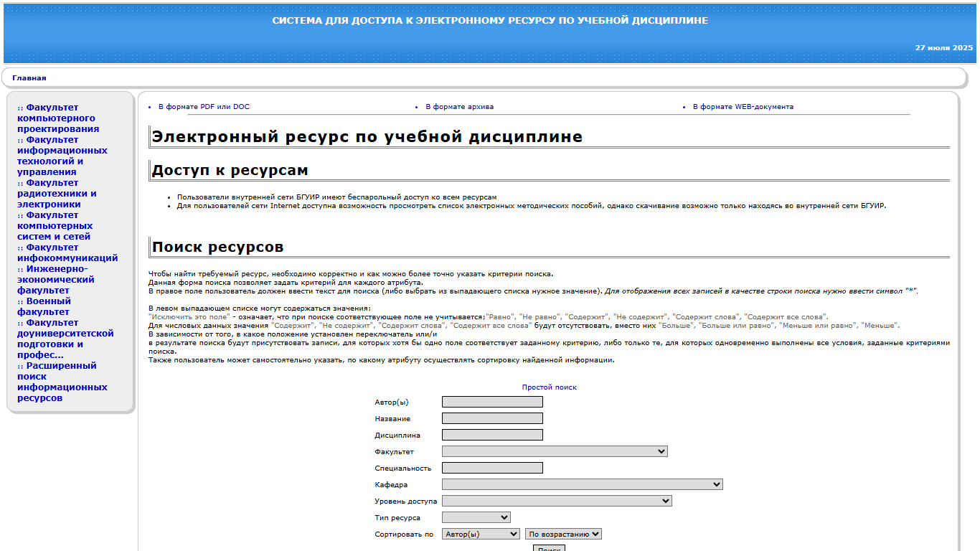The image size is (980, 551).
Task: Open Факультет компьютерного проектирования in the sidebar
Action: (x=58, y=118)
